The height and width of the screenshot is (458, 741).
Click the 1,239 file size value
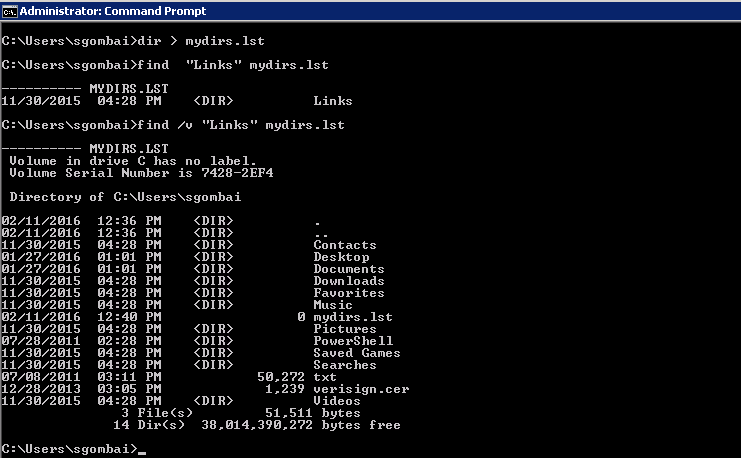pyautogui.click(x=285, y=389)
